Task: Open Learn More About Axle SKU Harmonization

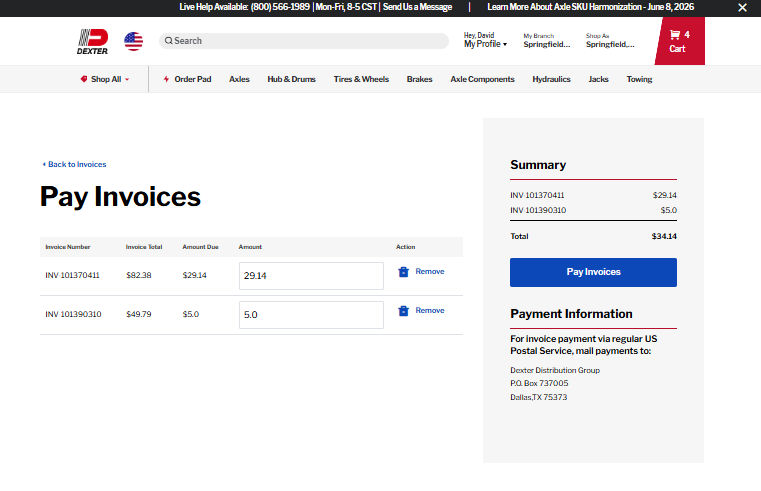Action: click(x=590, y=7)
